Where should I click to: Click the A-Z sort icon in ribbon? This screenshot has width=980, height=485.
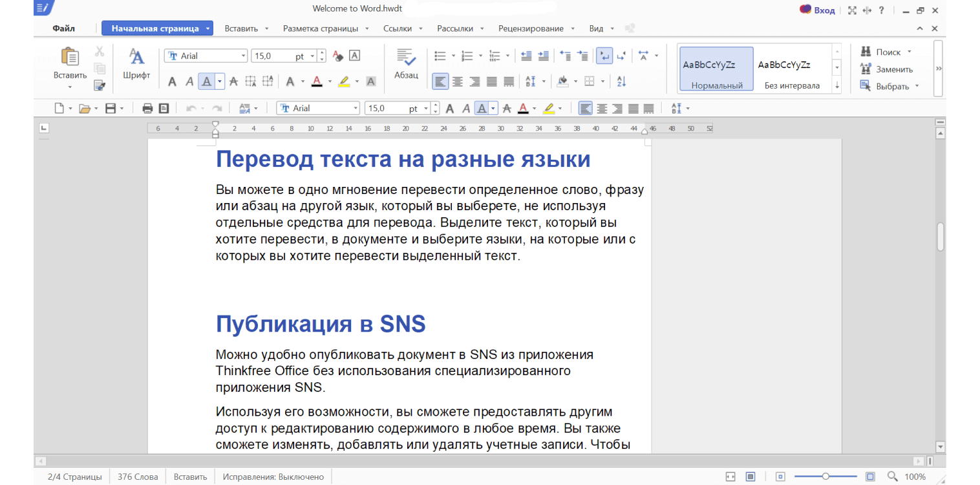point(621,81)
